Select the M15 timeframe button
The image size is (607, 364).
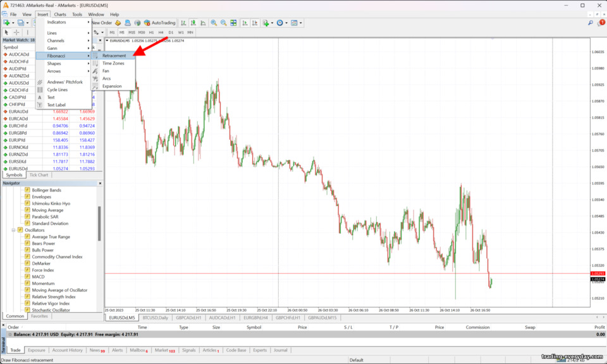click(132, 32)
